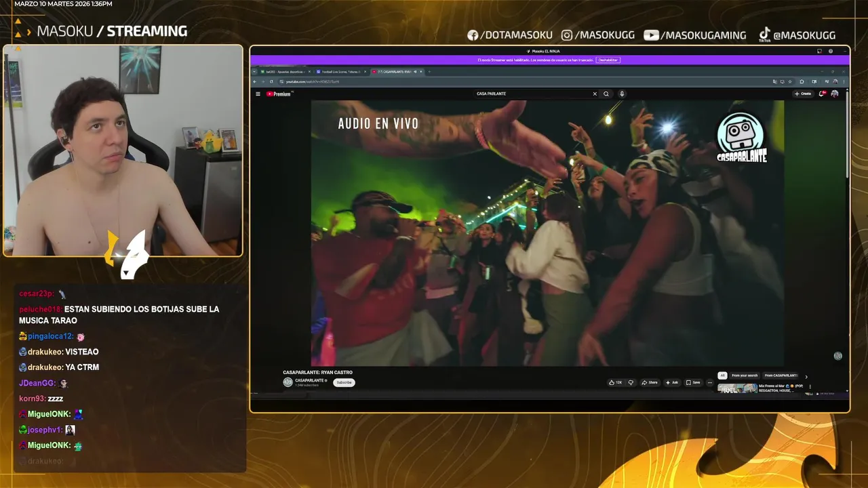Open the YouTube hamburger guide menu

pyautogui.click(x=258, y=94)
